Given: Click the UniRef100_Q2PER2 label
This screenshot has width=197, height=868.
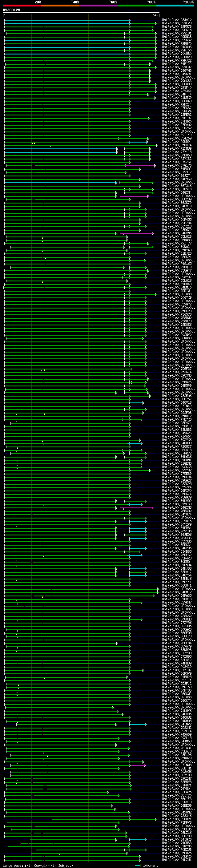Looking at the screenshot, I should point(177,115).
